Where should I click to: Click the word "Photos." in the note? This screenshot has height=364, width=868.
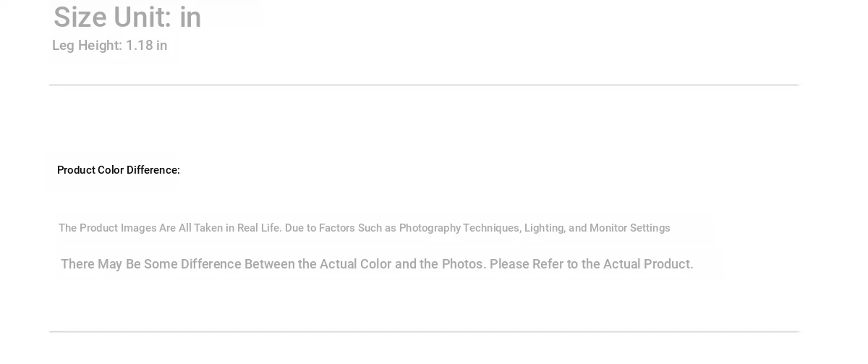coord(464,264)
